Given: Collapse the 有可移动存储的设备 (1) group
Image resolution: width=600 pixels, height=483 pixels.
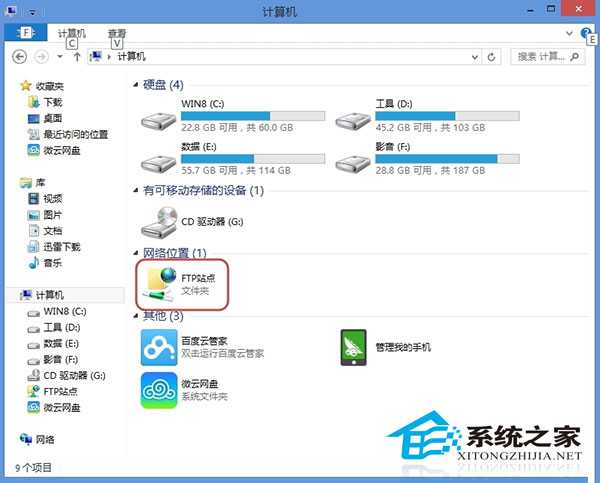Looking at the screenshot, I should [135, 190].
